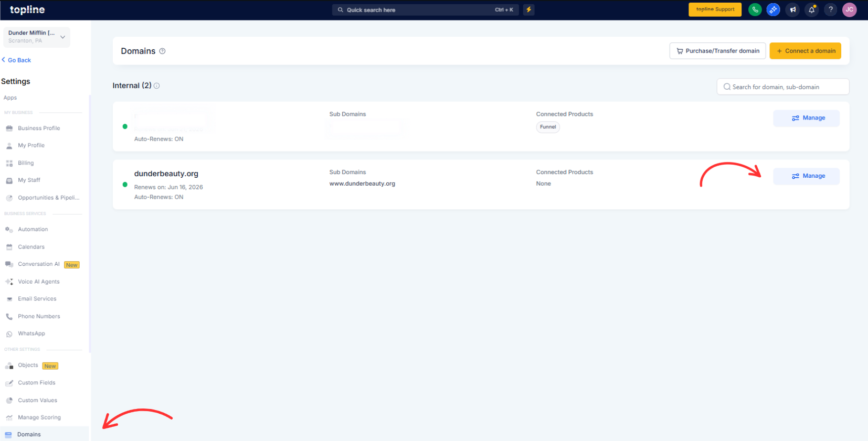The image size is (868, 441).
Task: Open Manage Scoring settings
Action: click(x=39, y=418)
